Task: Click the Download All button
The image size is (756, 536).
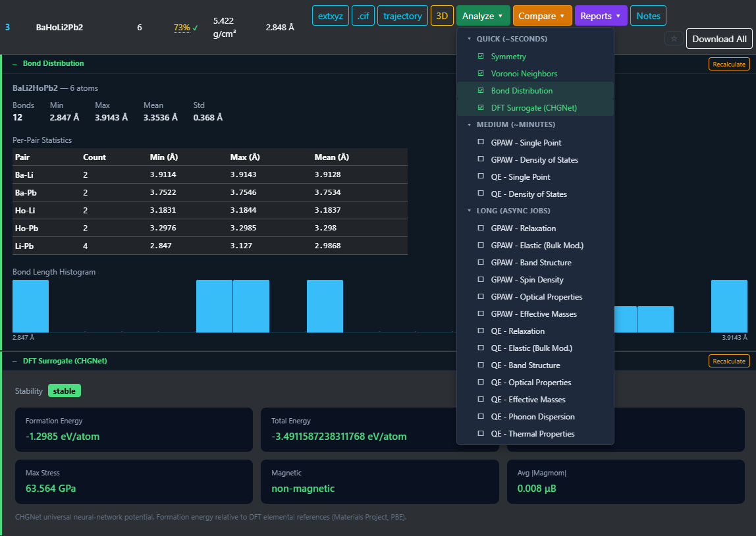Action: (x=719, y=39)
